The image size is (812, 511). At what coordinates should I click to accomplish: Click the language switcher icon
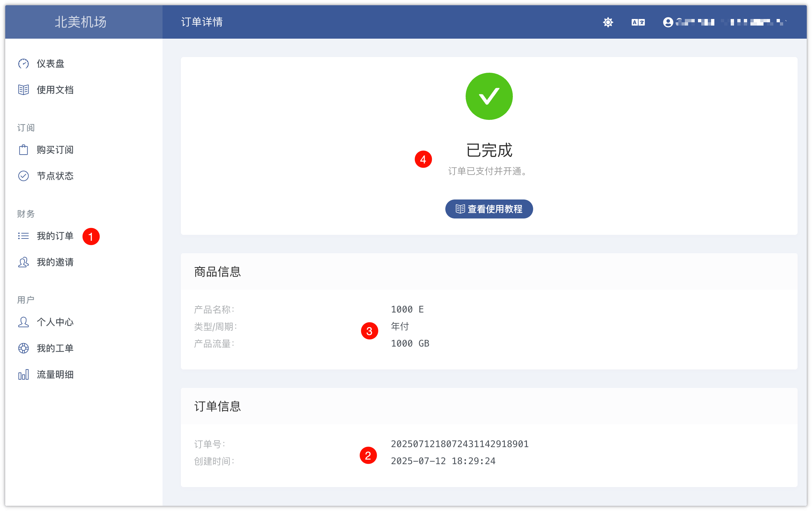[638, 22]
